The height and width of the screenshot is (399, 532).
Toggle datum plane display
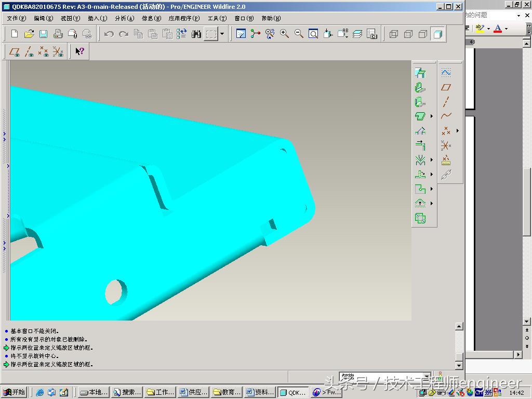coord(15,51)
